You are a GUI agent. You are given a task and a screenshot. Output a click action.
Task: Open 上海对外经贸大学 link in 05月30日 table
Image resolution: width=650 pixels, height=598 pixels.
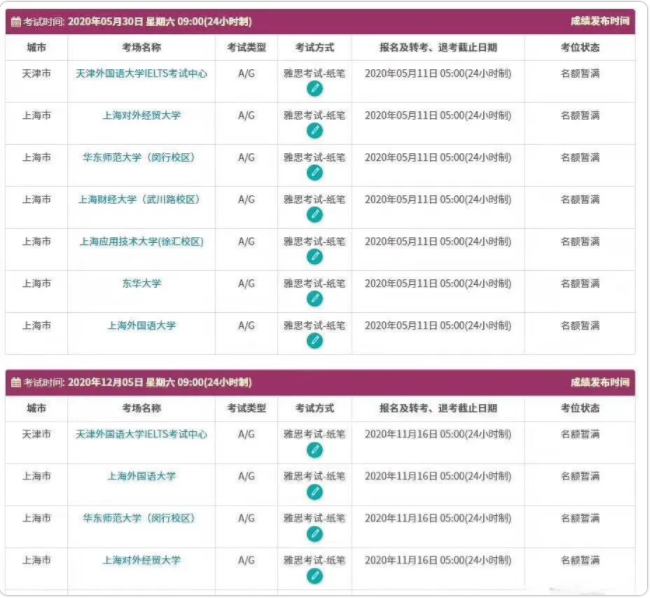coord(141,116)
